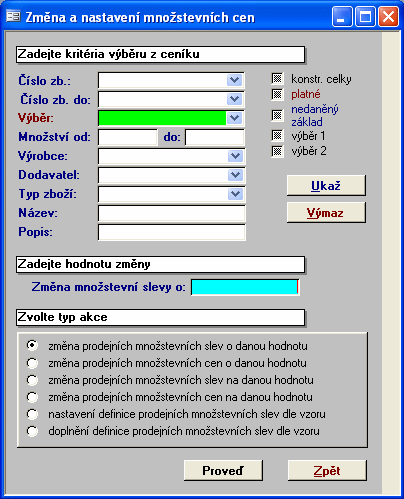Viewport: 404px width, 499px height.
Task: Open the 'Typ zboží' dropdown arrow
Action: (235, 194)
